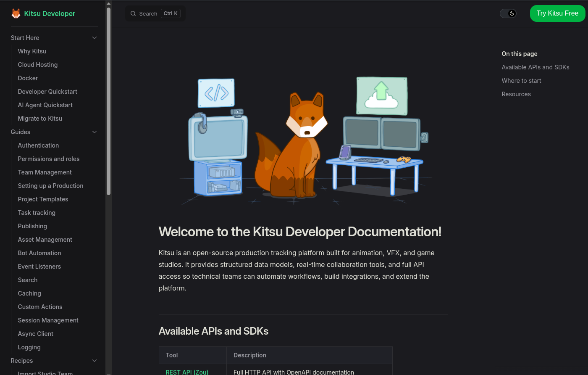588x375 pixels.
Task: Open the Asset Management guide
Action: (45, 240)
